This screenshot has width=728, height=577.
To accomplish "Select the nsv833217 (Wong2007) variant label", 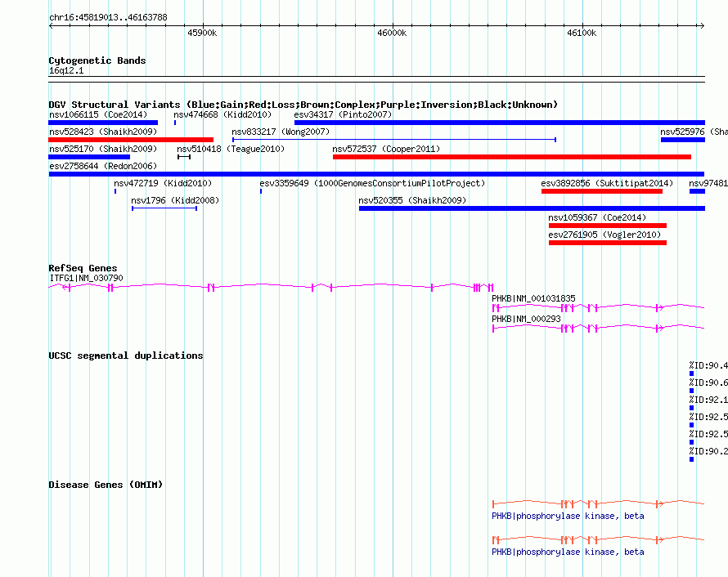I will (x=281, y=132).
